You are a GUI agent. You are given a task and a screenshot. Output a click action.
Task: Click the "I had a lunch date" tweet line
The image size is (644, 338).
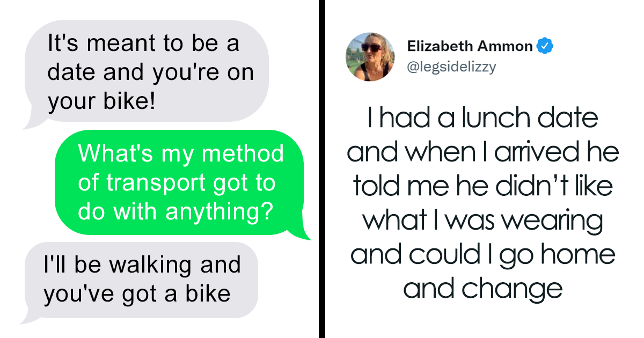click(483, 118)
